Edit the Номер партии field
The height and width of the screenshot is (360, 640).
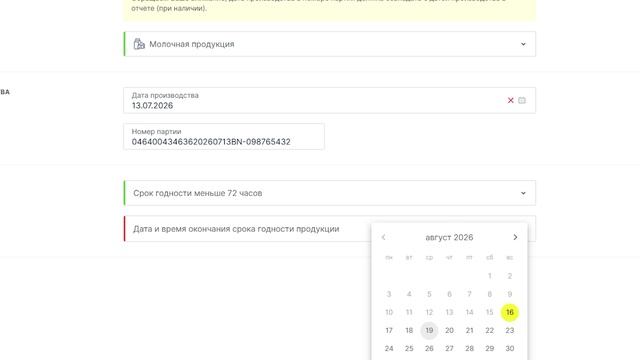(224, 137)
